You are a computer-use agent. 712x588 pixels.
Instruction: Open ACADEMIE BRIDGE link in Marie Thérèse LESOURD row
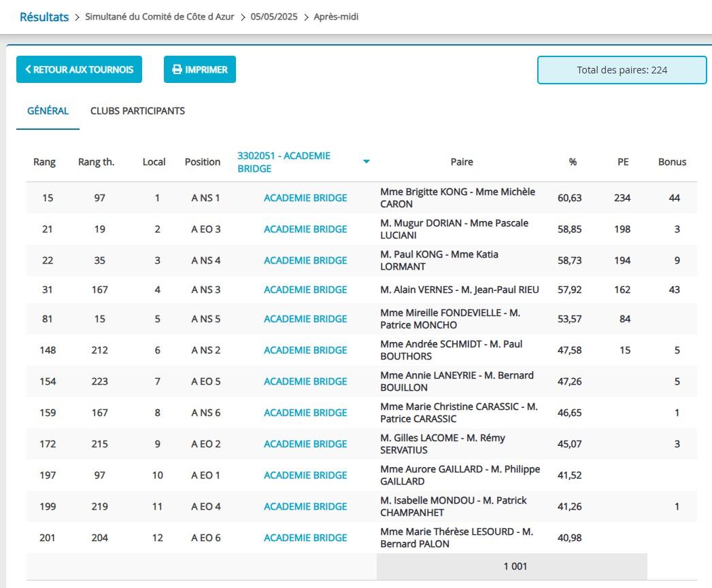click(305, 538)
